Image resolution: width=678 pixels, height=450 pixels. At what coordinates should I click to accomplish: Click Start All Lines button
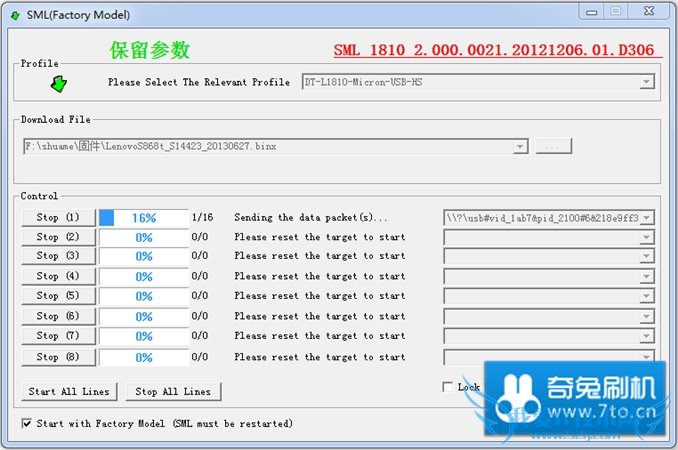69,392
